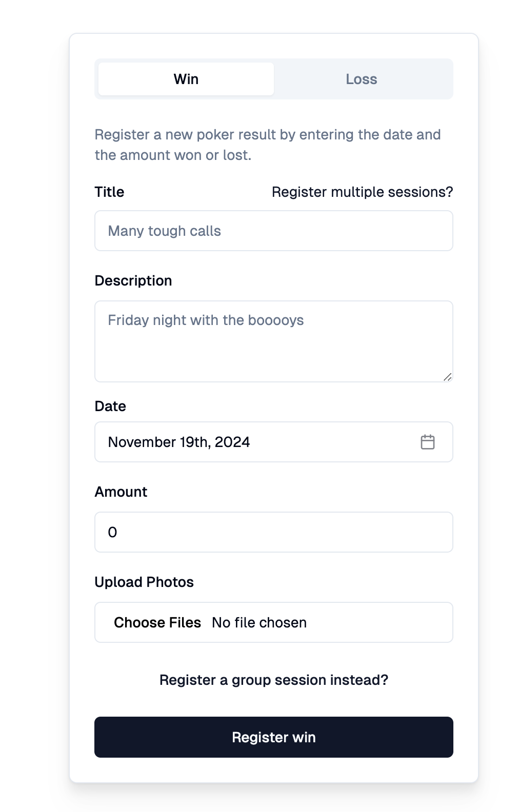Image resolution: width=518 pixels, height=812 pixels.
Task: Click the Friday night placeholder text
Action: click(x=206, y=320)
